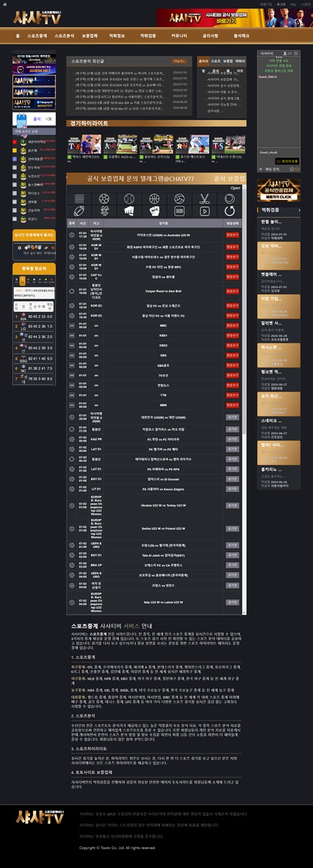This screenshot has height=868, width=313.
Task: Refresh the match list with circular arrow
Action: point(230,211)
